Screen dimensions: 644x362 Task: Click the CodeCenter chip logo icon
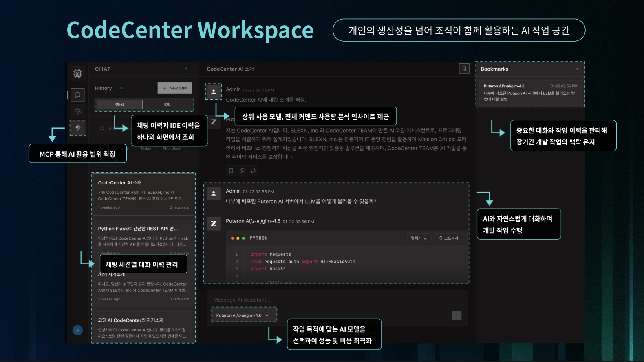[x=77, y=73]
